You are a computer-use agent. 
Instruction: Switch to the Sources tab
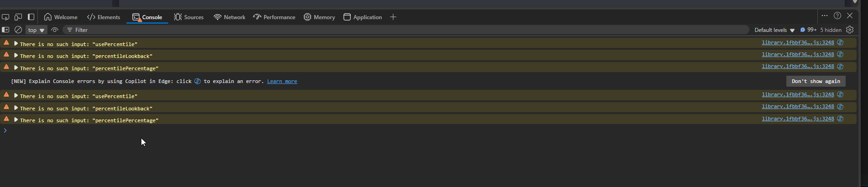click(189, 17)
